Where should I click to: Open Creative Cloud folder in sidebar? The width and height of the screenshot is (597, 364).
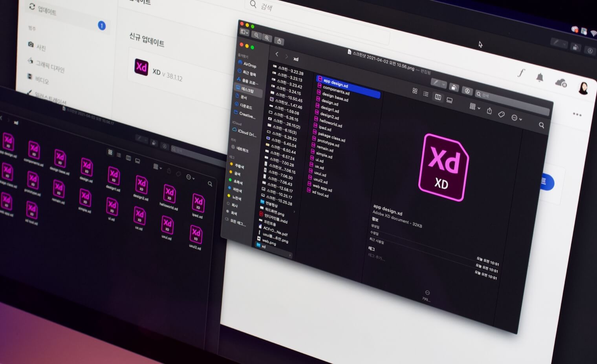(244, 114)
